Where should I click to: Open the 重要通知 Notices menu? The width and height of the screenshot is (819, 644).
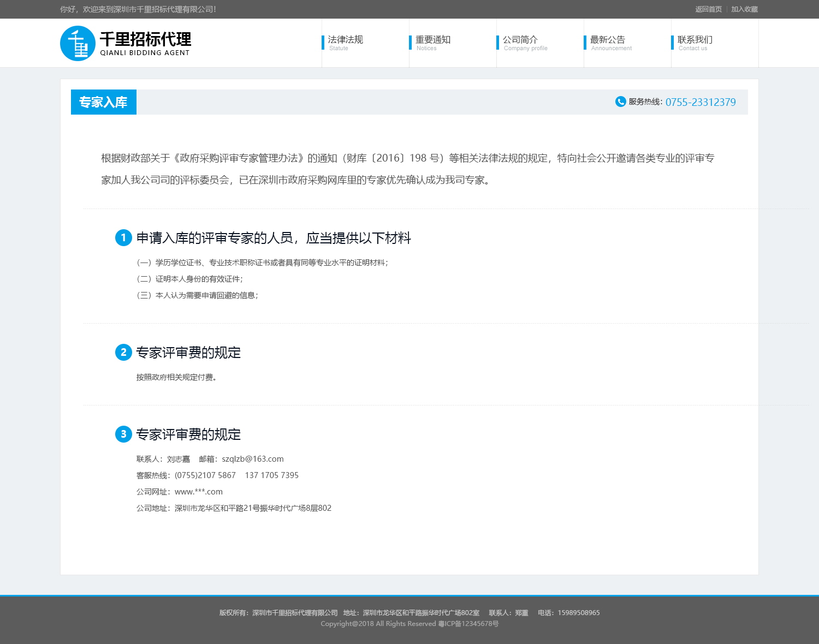coord(434,40)
